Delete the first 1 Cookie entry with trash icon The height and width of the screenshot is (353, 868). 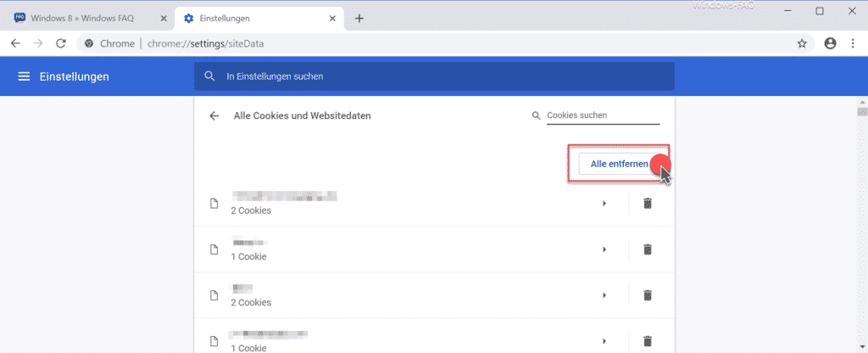(x=647, y=249)
